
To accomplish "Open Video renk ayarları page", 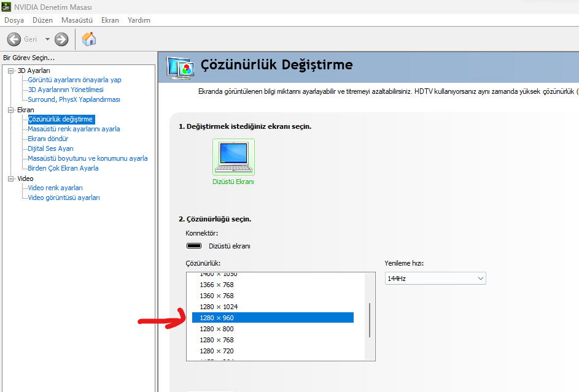I will [x=55, y=188].
